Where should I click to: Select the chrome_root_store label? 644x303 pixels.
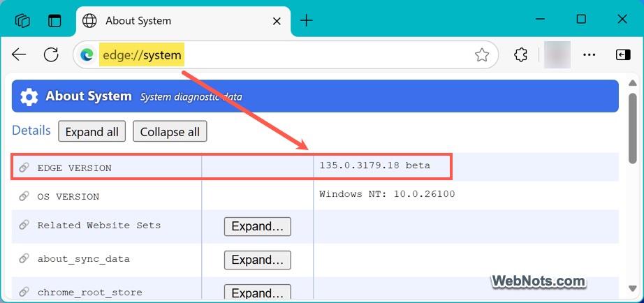89,293
